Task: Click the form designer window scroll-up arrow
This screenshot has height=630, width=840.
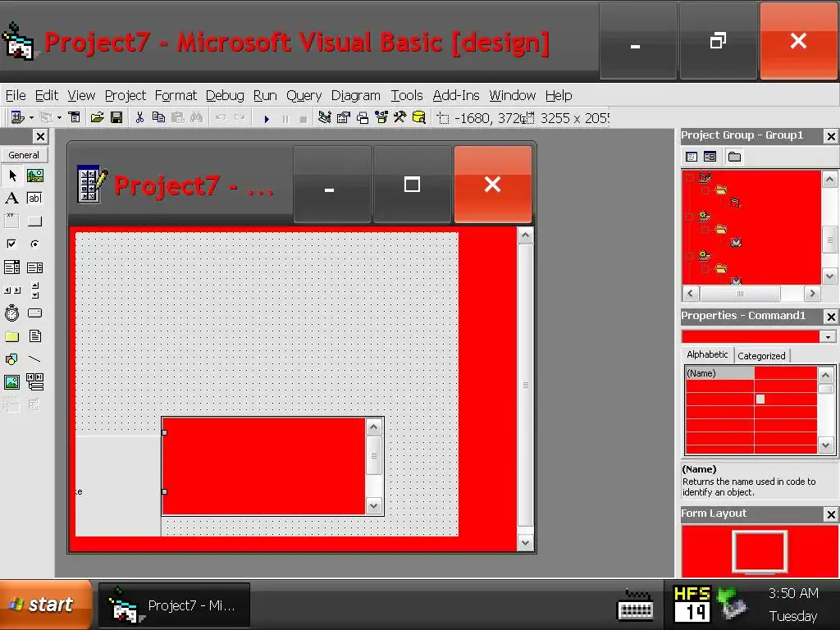Action: (525, 235)
